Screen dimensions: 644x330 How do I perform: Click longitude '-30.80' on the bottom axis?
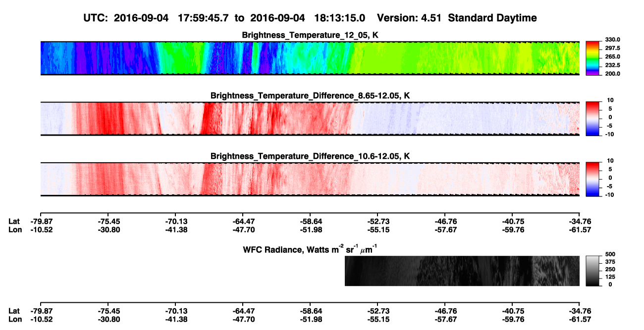pos(108,320)
